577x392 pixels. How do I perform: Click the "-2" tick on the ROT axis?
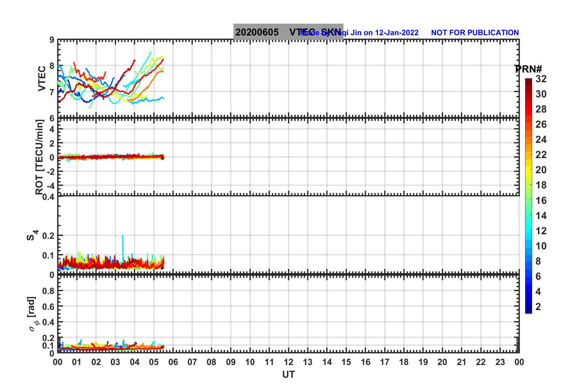(x=50, y=172)
